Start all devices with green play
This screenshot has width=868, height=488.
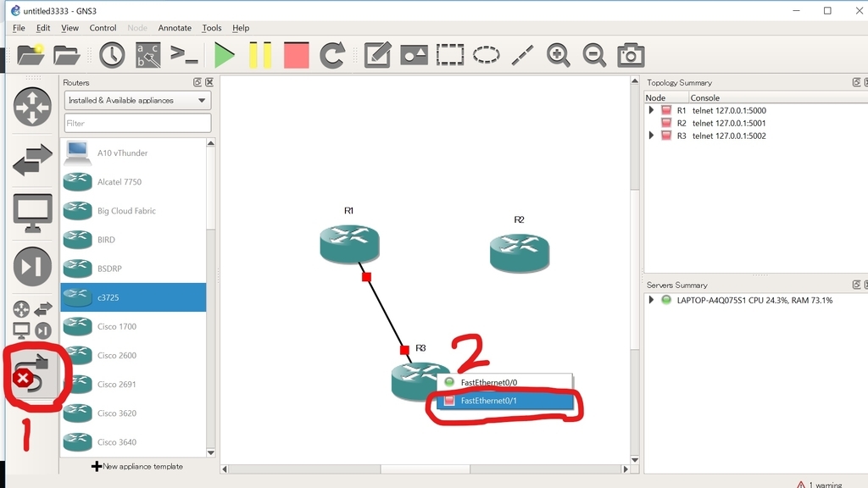tap(224, 55)
